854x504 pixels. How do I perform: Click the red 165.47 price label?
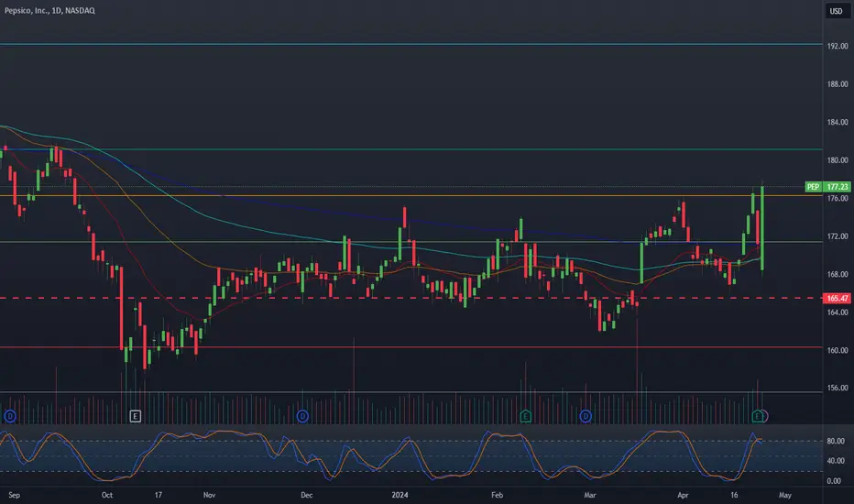point(837,298)
